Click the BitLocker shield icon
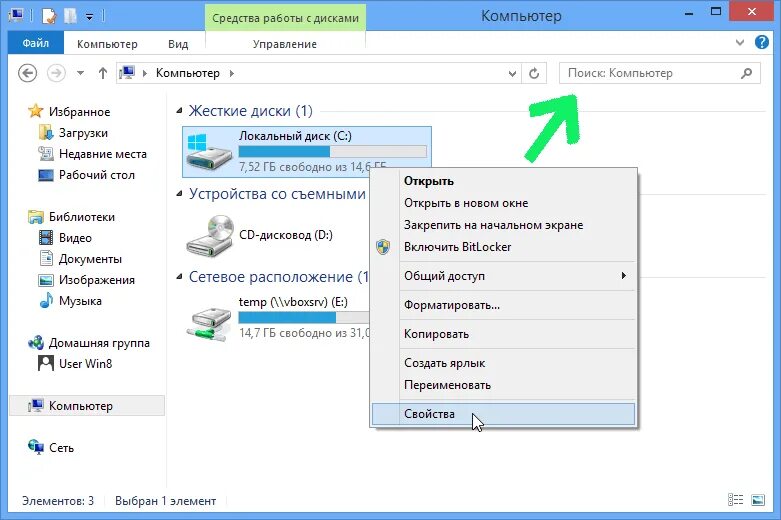The width and height of the screenshot is (781, 520). (x=383, y=247)
